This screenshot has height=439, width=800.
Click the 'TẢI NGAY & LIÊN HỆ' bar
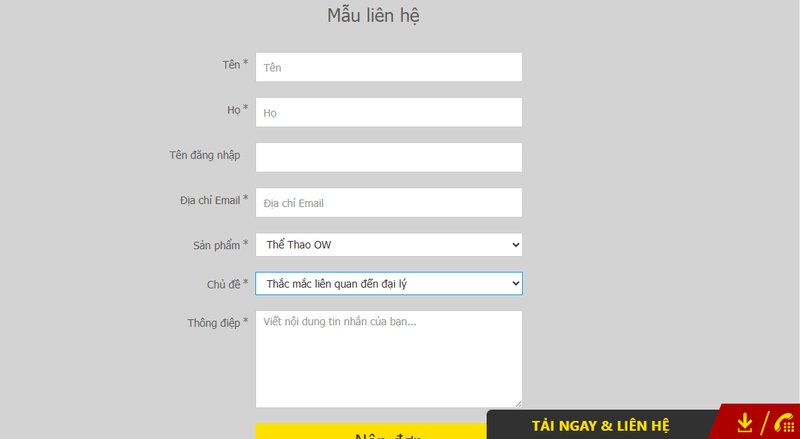(x=600, y=425)
